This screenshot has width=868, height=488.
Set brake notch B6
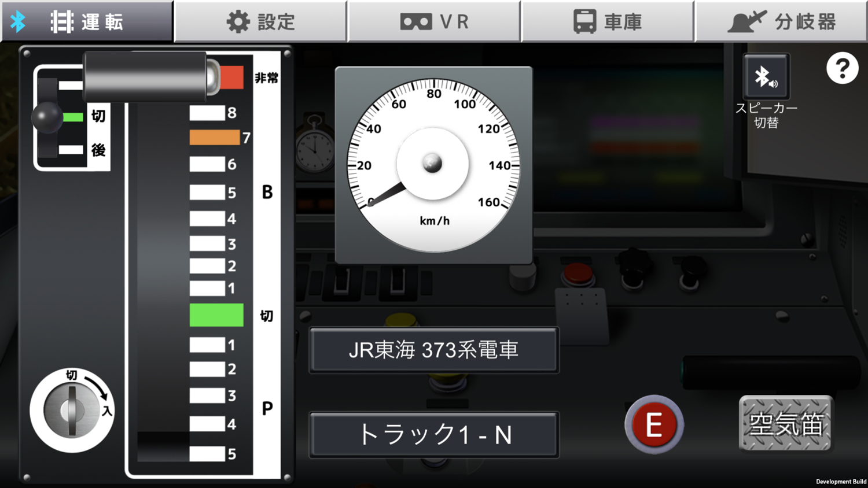[x=207, y=164]
